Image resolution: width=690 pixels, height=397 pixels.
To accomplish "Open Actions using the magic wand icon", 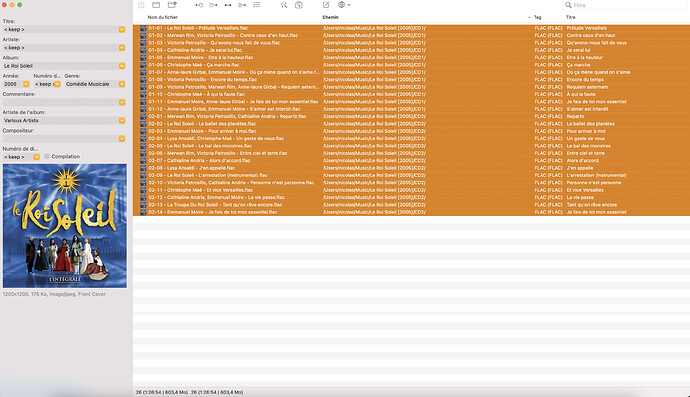I will click(x=284, y=5).
